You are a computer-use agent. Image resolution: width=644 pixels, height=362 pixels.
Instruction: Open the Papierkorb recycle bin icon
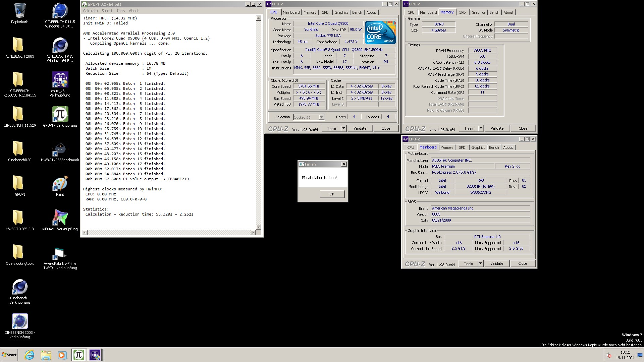[x=20, y=14]
